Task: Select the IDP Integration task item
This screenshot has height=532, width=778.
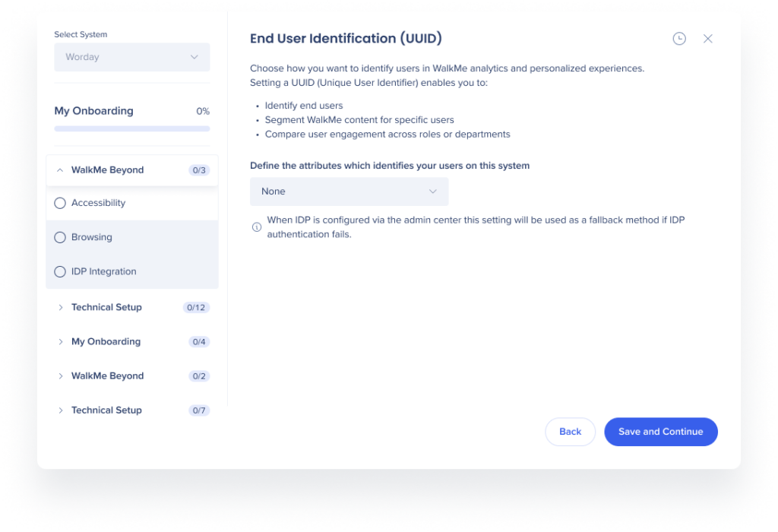Action: [103, 271]
